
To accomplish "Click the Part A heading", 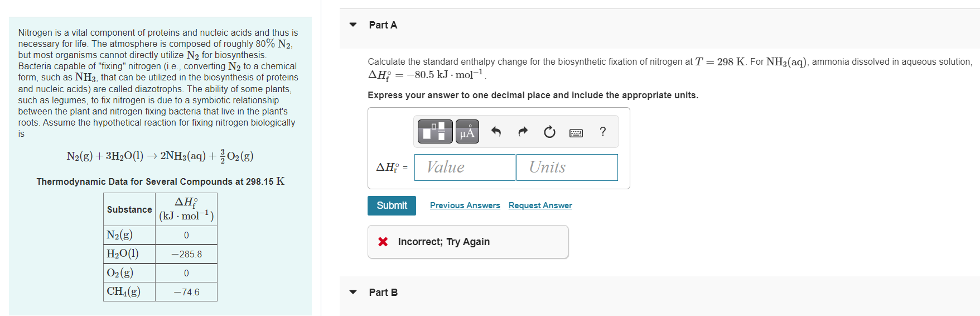I will click(383, 25).
